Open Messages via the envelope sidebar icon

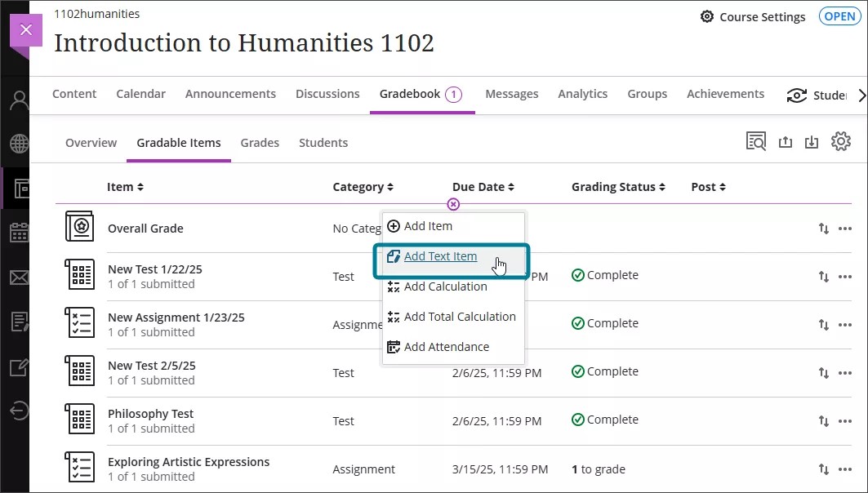coord(18,277)
